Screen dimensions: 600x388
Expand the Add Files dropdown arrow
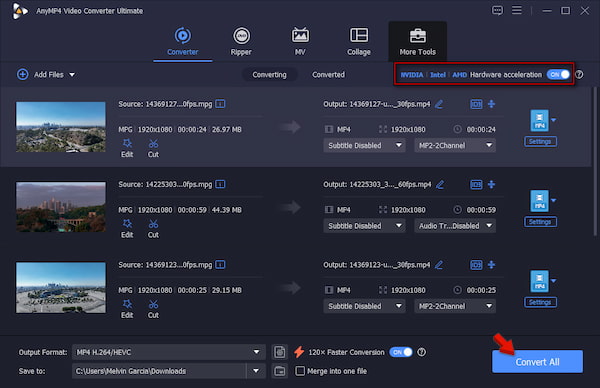click(x=72, y=75)
